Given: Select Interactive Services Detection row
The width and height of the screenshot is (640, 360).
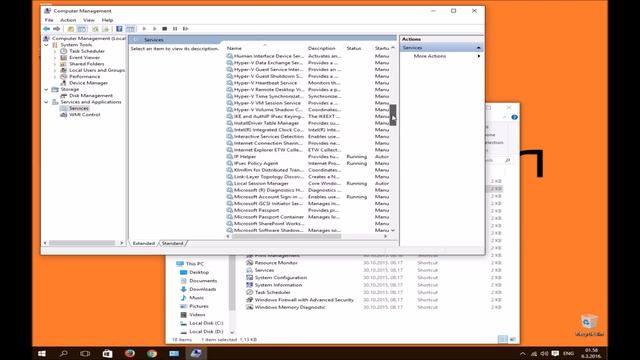Looking at the screenshot, I should coord(269,136).
